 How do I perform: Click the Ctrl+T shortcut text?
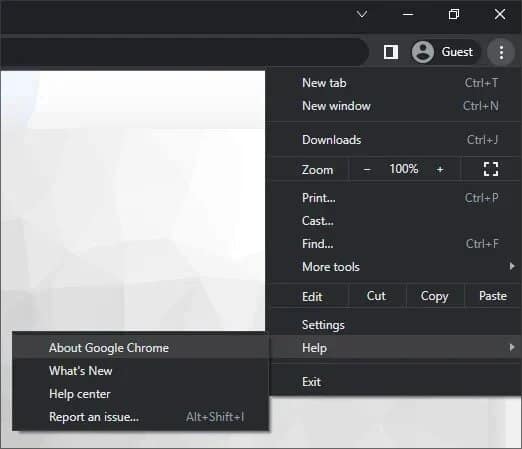tap(481, 83)
